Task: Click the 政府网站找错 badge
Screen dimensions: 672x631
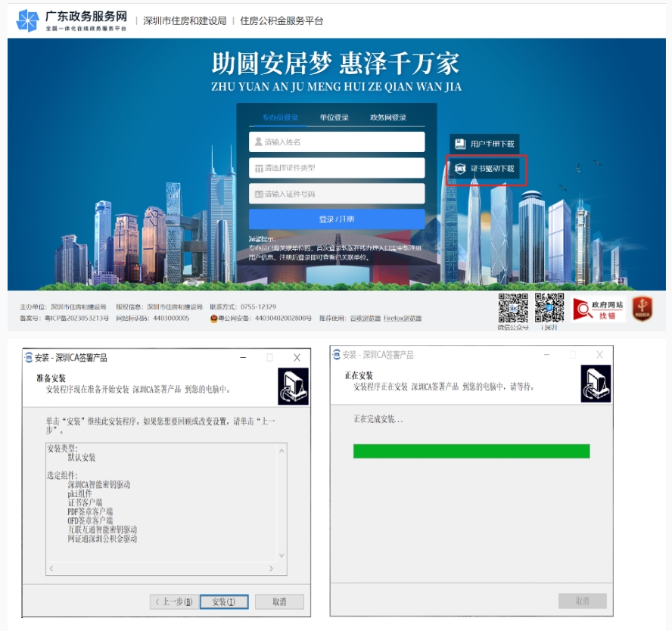Action: (x=599, y=309)
